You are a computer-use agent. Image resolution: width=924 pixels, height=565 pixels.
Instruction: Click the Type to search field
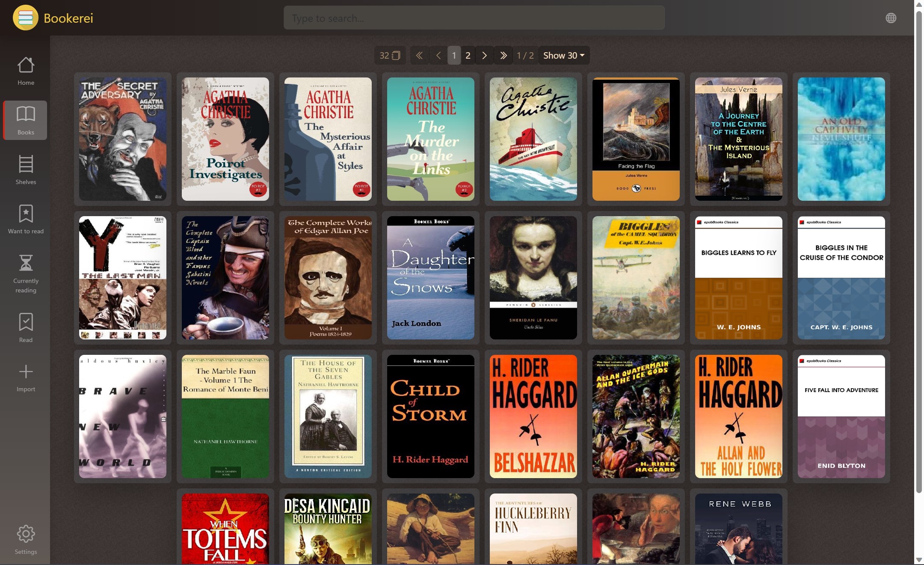tap(474, 18)
